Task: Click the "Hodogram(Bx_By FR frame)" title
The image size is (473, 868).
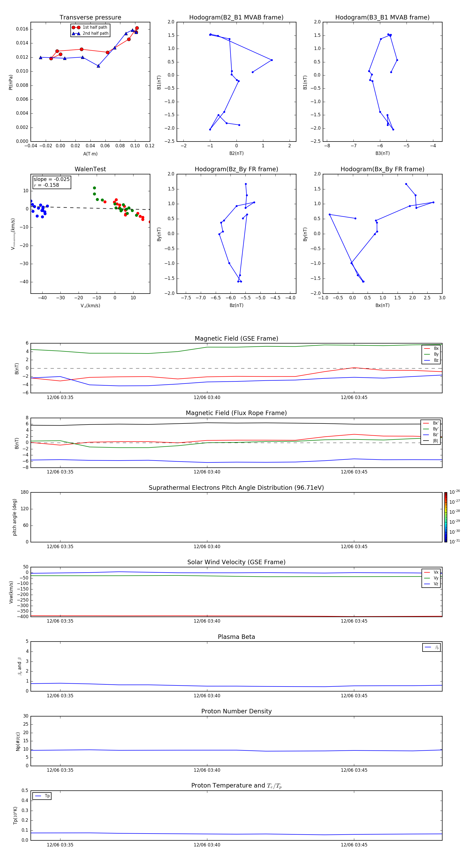Action: 382,169
